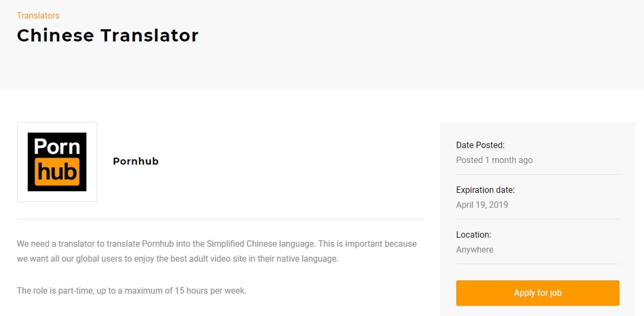
Task: Click the orange Apply for job button
Action: [537, 293]
